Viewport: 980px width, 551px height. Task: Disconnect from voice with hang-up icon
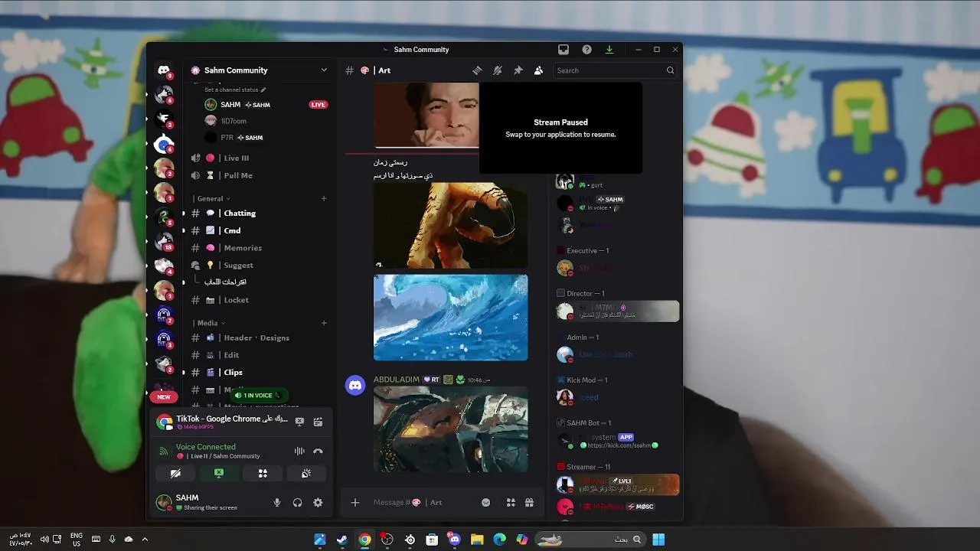click(318, 452)
